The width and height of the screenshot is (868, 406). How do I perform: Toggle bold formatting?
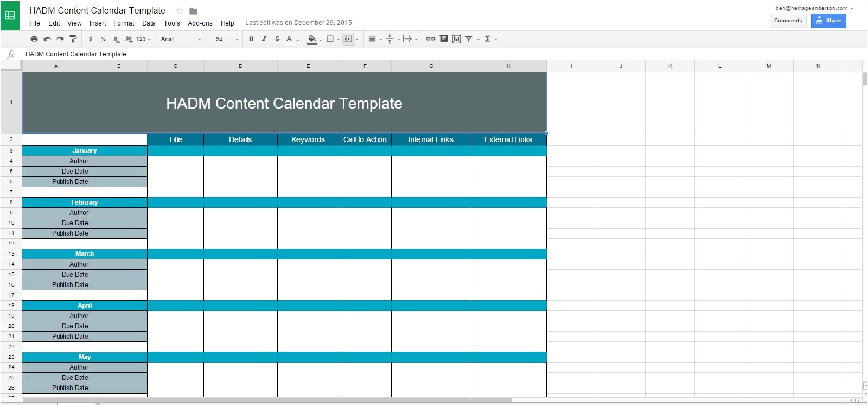click(x=251, y=39)
